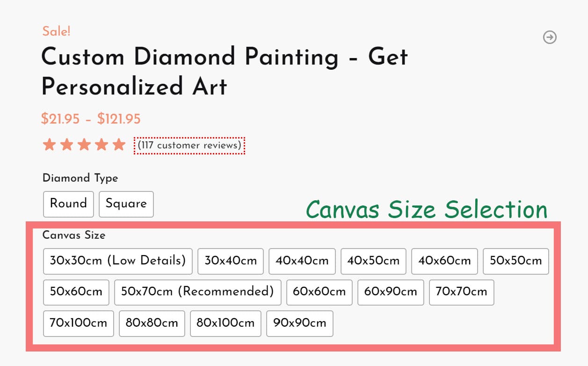Screen dimensions: 588x366
Task: Select the 60x90cm canvas size
Action: coord(390,292)
